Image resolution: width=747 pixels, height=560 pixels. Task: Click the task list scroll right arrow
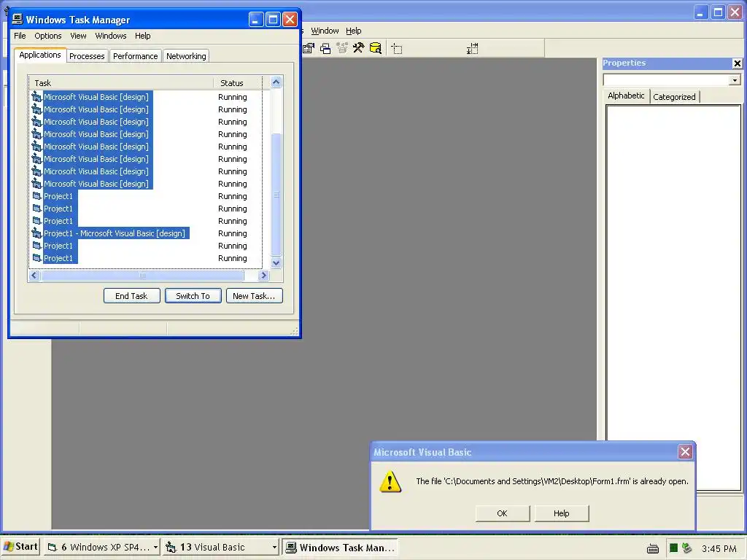[x=263, y=275]
